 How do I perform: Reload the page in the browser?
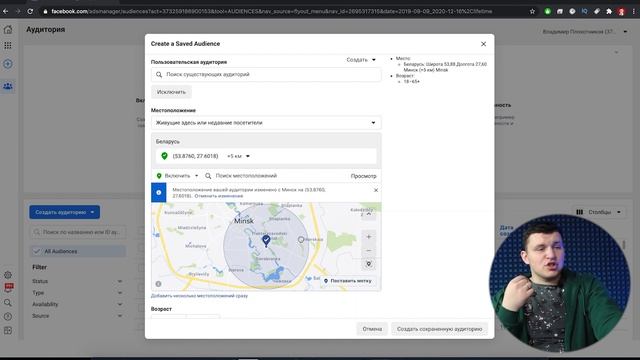(30, 11)
